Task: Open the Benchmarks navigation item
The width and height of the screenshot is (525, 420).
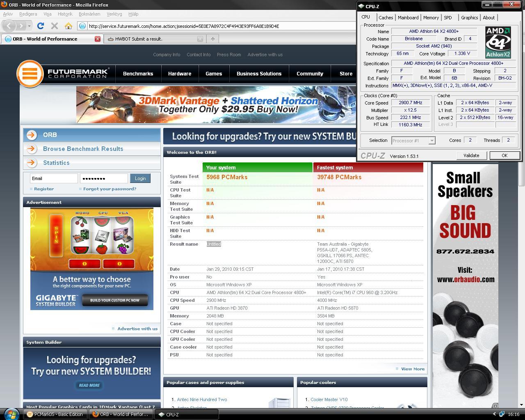Action: (x=138, y=74)
